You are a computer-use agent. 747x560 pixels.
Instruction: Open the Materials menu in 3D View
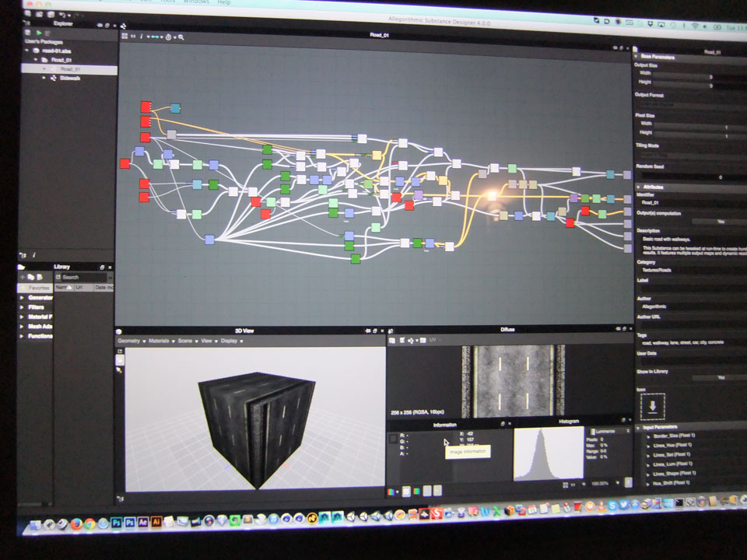tap(159, 341)
